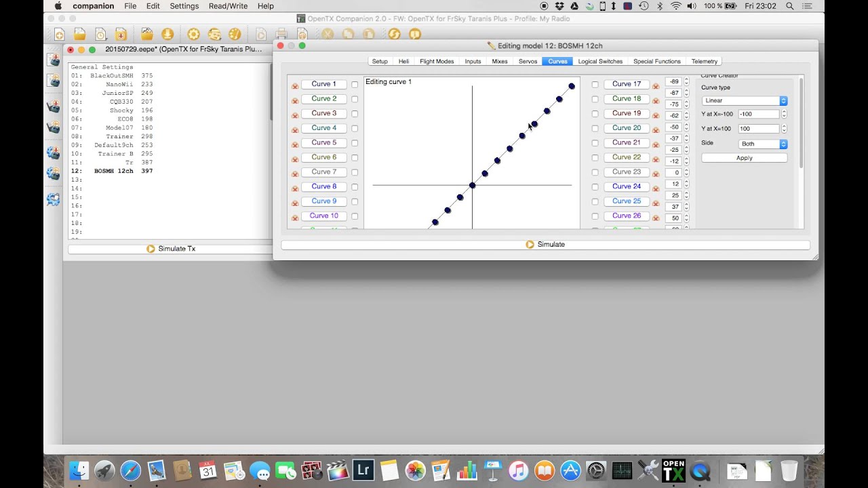Open the Settings menu in menu bar
Screen dimensions: 868x488
pyautogui.click(x=184, y=6)
